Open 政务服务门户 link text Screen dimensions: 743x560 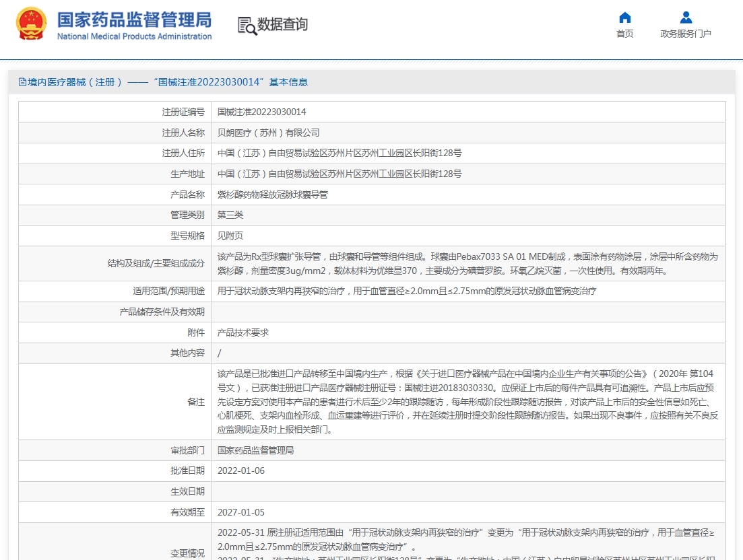pos(686,34)
